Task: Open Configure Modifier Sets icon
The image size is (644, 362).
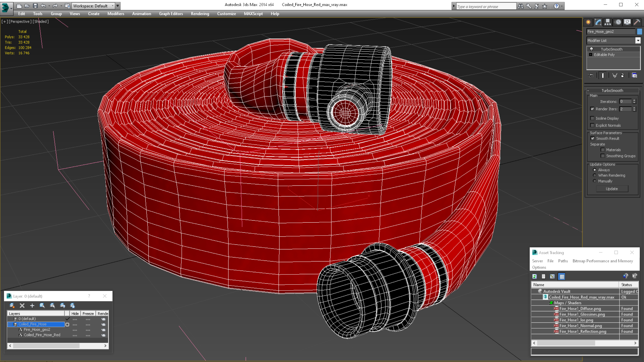Action: (x=635, y=76)
